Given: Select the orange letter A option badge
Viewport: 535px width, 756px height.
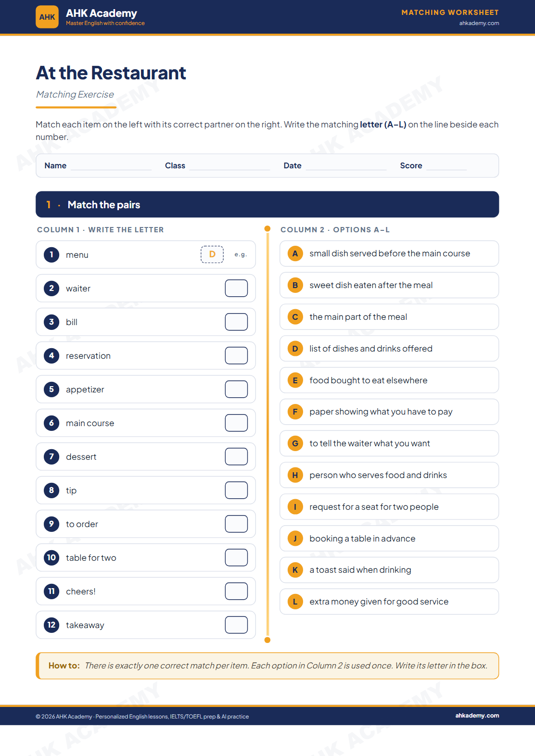Looking at the screenshot, I should tap(295, 253).
